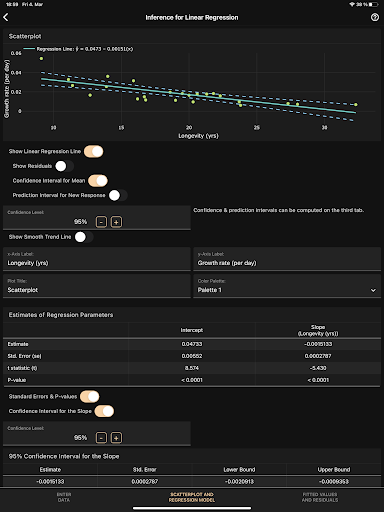
Task: Open the help question mark icon
Action: coord(375,17)
